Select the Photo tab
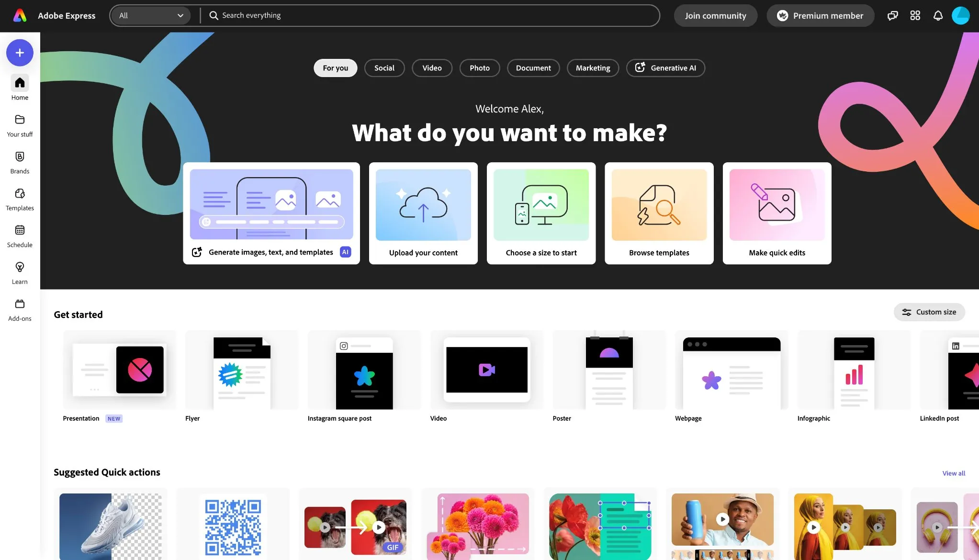The height and width of the screenshot is (560, 979). click(x=479, y=68)
